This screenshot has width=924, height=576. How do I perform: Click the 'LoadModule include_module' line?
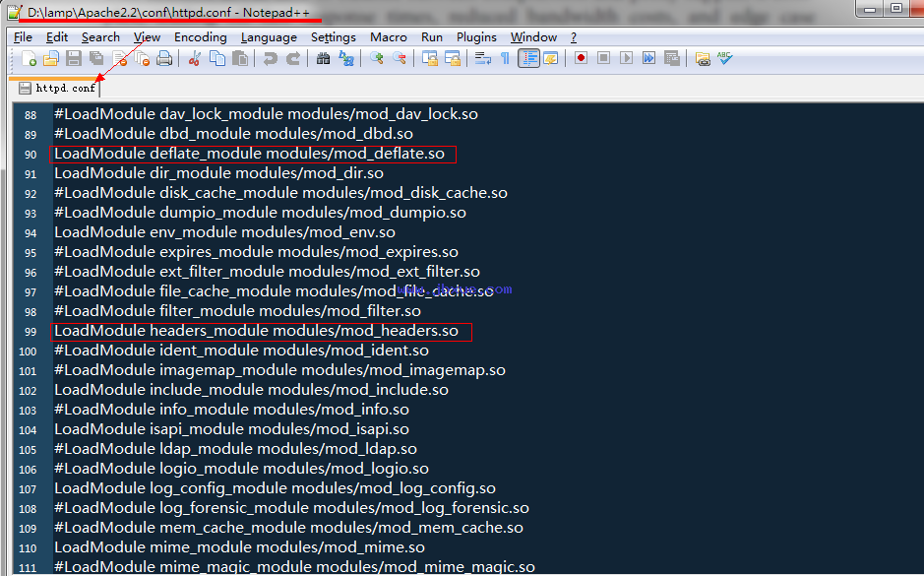coord(251,390)
